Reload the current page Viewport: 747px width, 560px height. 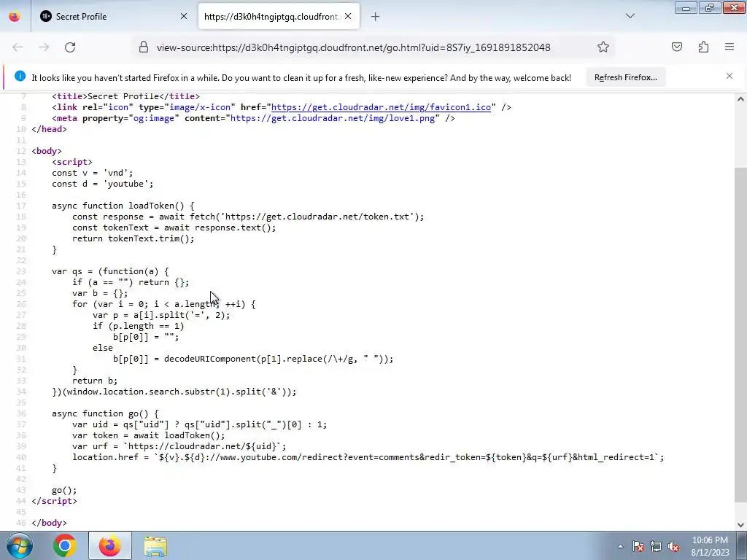click(70, 47)
